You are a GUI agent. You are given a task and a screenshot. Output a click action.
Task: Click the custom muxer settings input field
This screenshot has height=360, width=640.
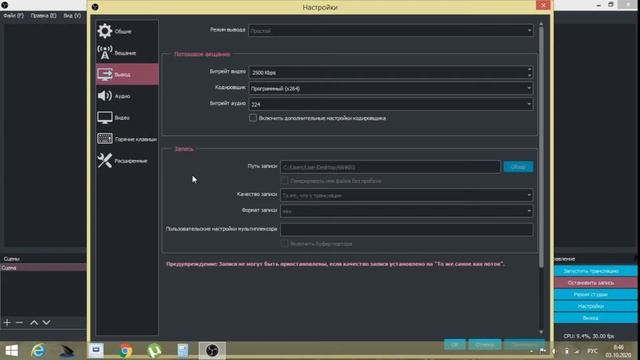click(x=407, y=229)
